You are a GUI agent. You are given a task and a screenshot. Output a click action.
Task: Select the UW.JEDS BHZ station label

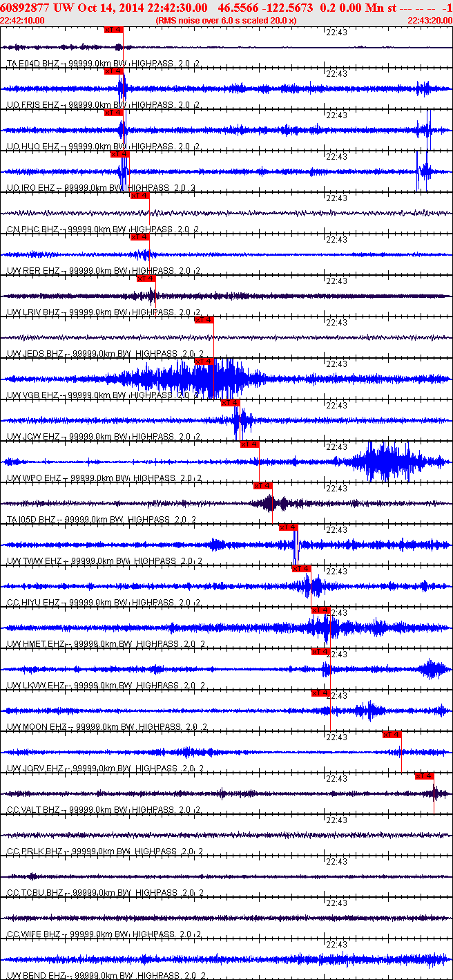click(35, 353)
